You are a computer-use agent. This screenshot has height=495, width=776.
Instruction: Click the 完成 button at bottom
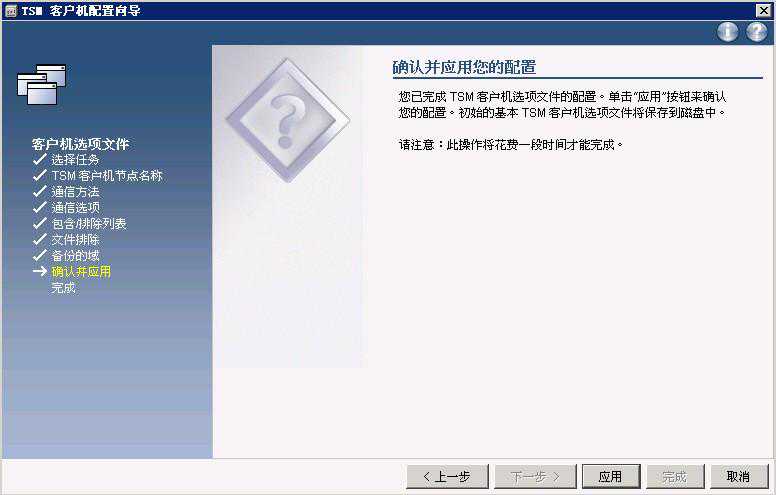tap(675, 476)
